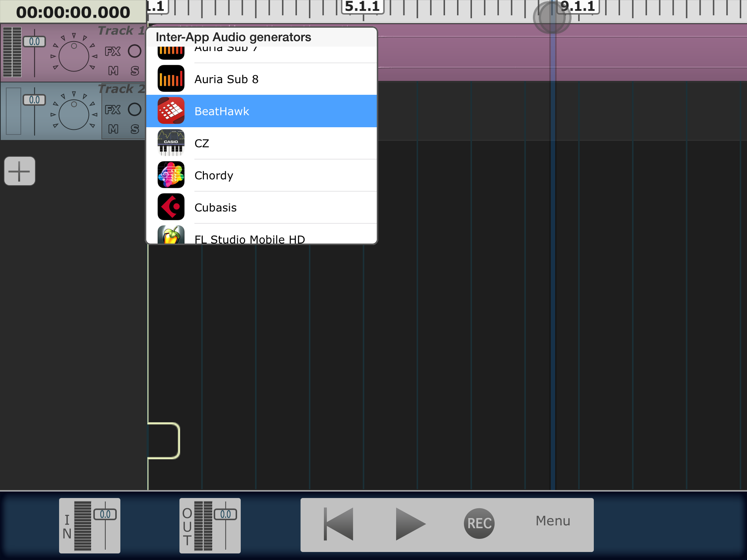The width and height of the screenshot is (747, 560).
Task: Click the output level meter
Action: point(203,525)
